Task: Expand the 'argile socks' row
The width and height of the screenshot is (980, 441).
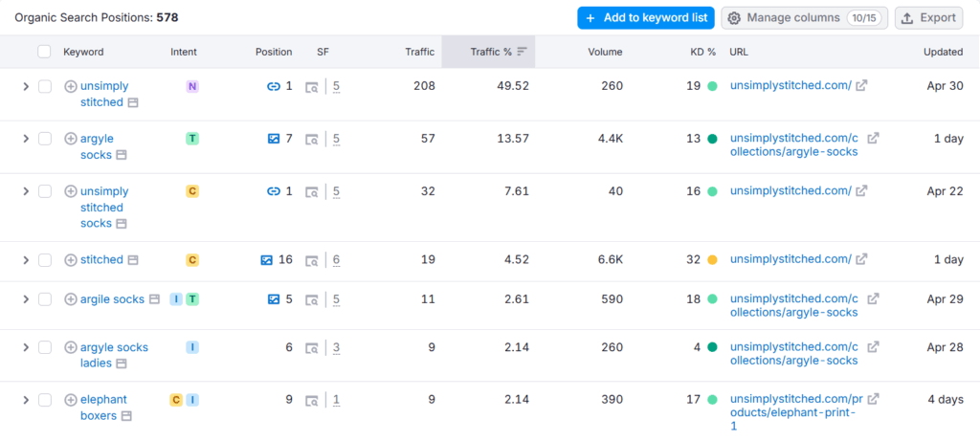Action: tap(26, 299)
